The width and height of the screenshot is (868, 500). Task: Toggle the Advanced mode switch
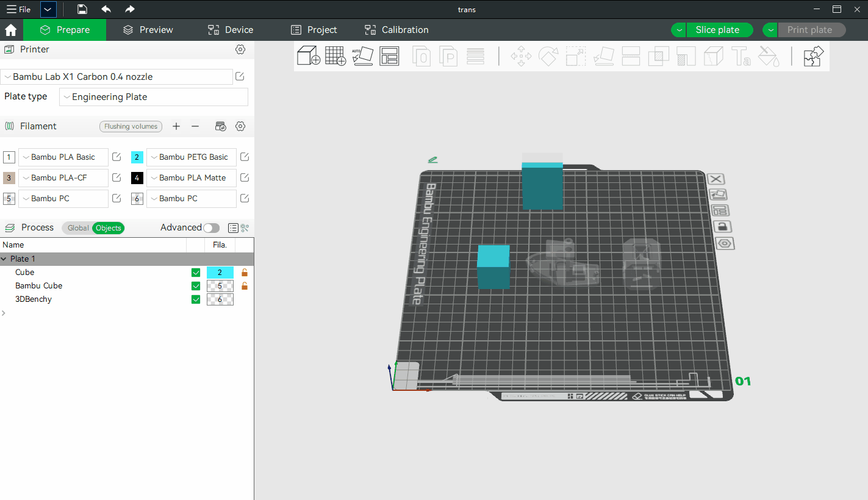pyautogui.click(x=212, y=228)
